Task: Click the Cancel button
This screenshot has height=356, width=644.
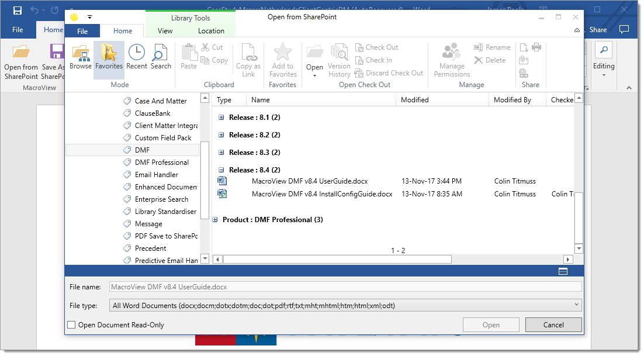Action: (553, 325)
